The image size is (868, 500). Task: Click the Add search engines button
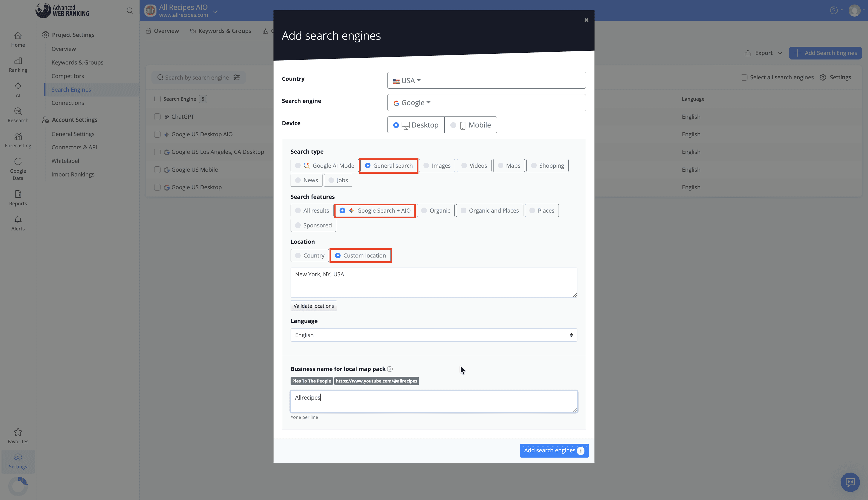(x=553, y=450)
